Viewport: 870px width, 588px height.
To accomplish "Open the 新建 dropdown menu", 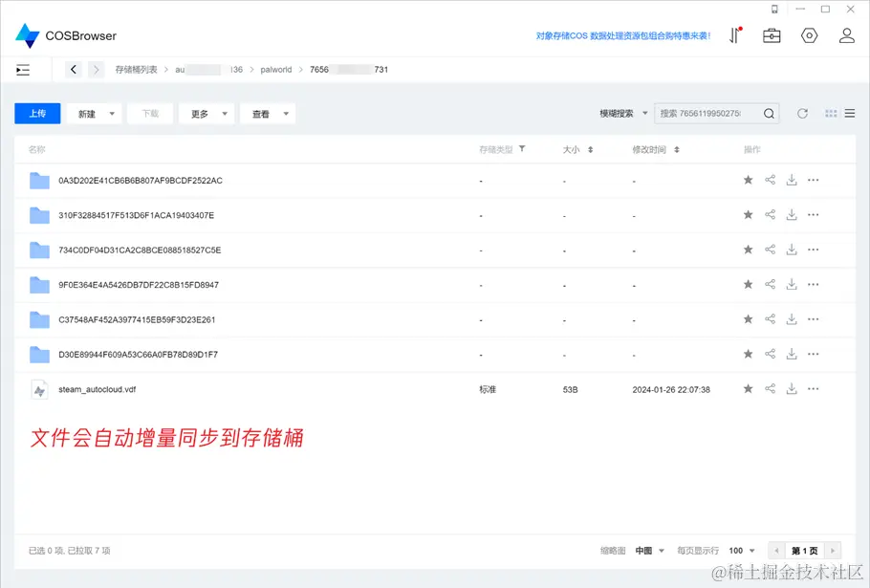I will coord(93,113).
